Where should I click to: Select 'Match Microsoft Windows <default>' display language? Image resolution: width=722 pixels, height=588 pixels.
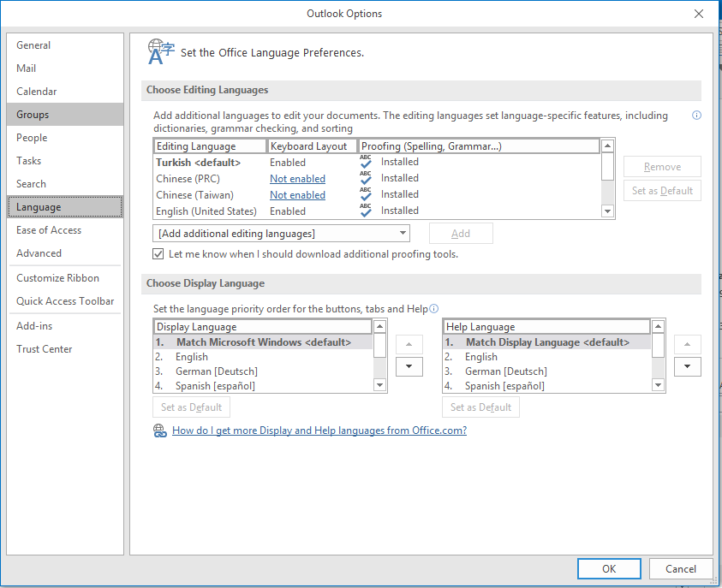click(x=263, y=342)
